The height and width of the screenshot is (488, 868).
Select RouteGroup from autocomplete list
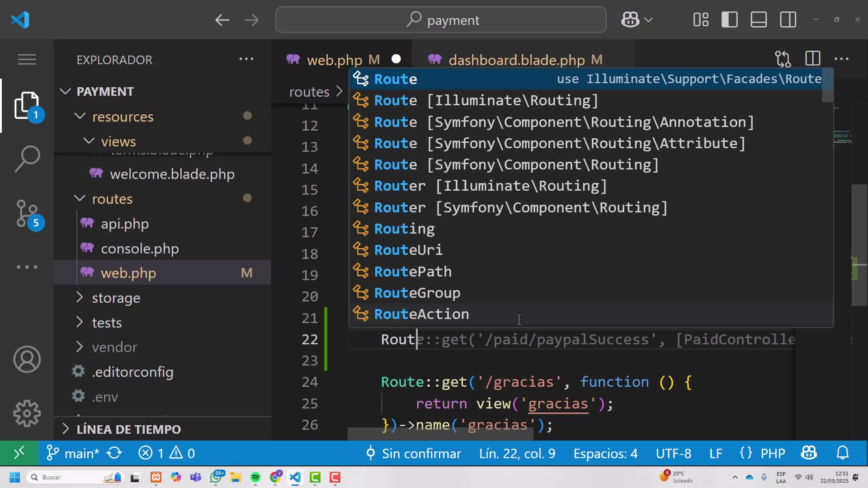(x=417, y=293)
